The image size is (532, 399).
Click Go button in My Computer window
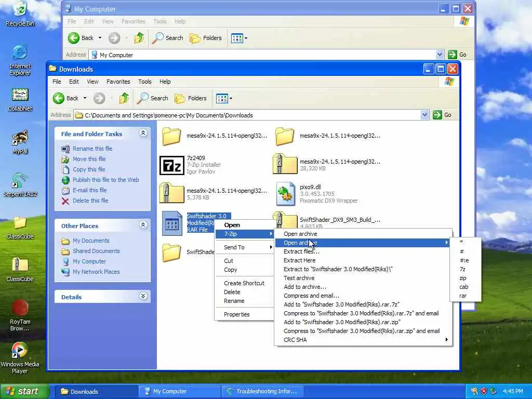[x=457, y=55]
